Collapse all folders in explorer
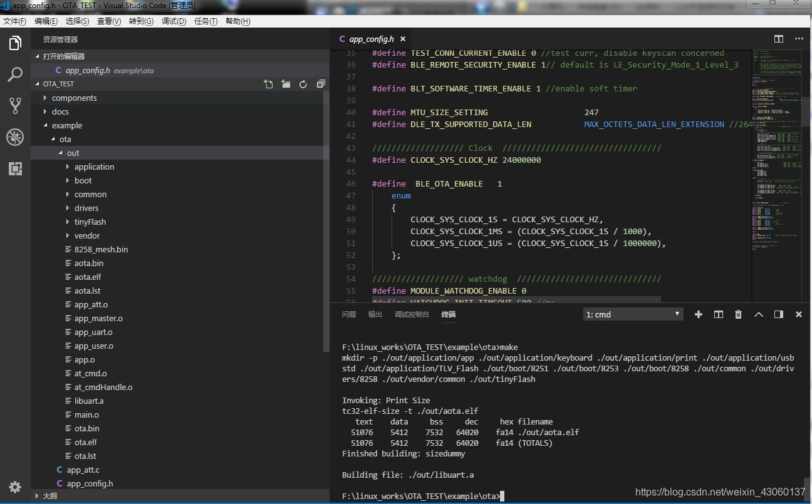The image size is (812, 504). (x=321, y=84)
